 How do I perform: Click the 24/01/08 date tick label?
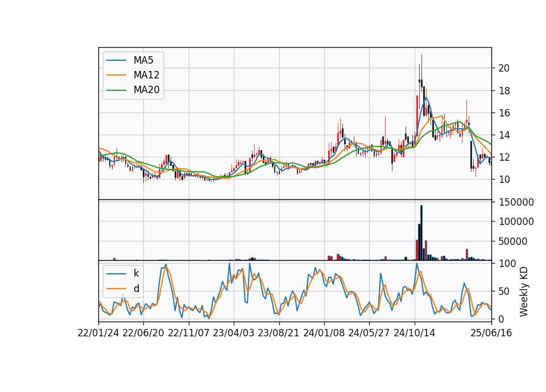[324, 333]
